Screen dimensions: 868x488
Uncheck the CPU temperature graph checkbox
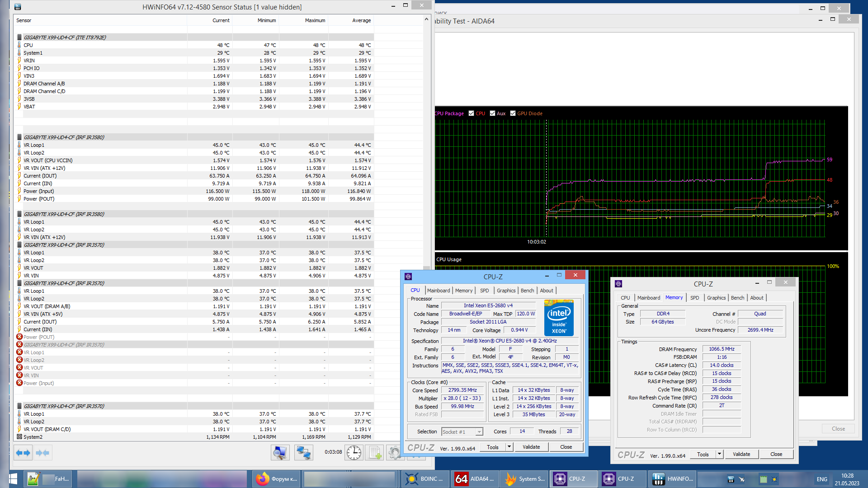(x=472, y=113)
